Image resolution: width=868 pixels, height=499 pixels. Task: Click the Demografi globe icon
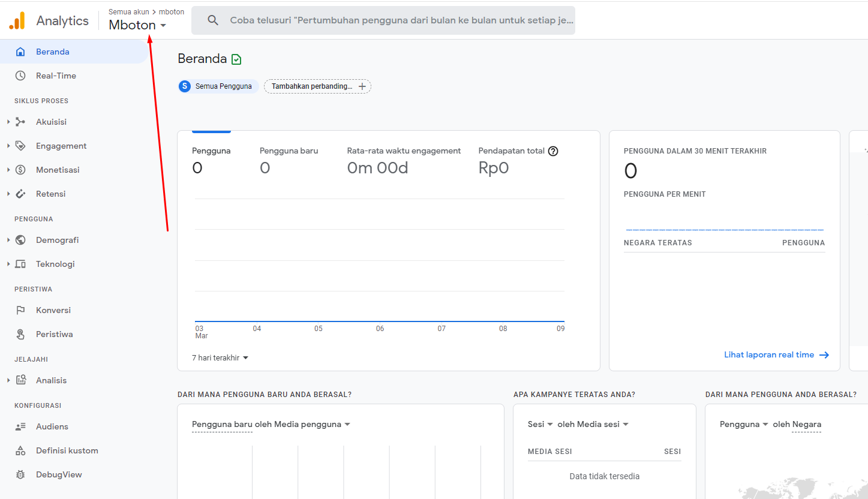20,240
